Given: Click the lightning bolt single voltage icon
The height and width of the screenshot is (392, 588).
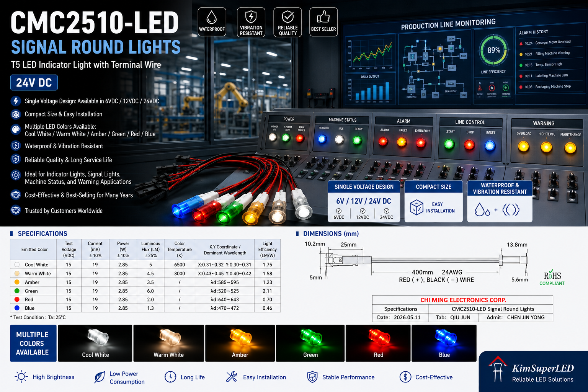Looking at the screenshot, I should pyautogui.click(x=16, y=101).
